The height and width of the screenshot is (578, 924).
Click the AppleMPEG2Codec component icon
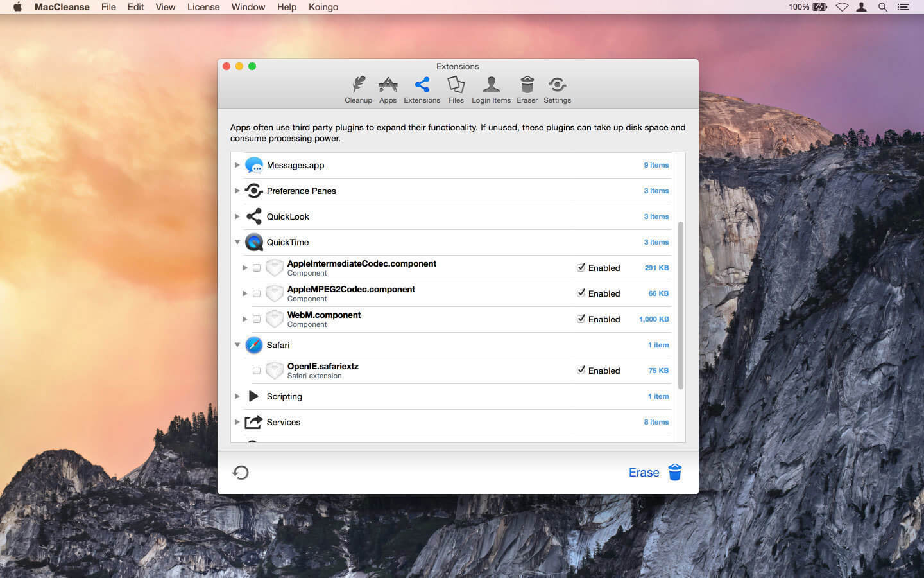pyautogui.click(x=275, y=293)
